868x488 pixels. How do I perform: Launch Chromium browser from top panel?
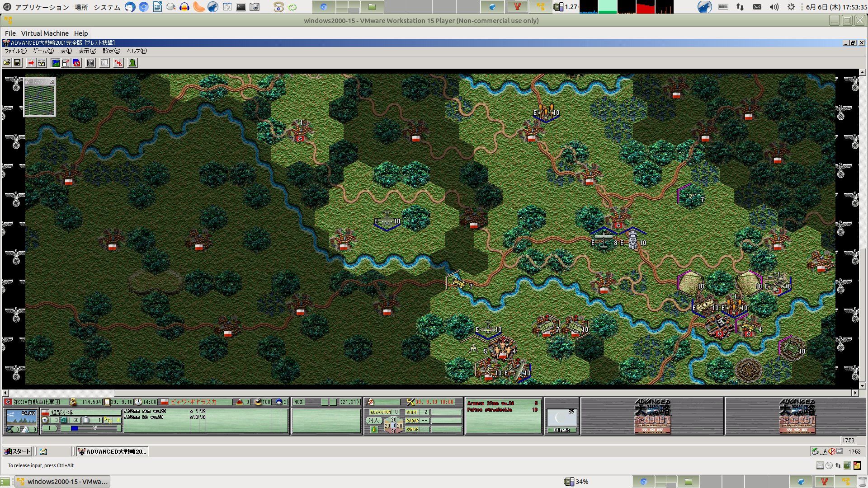143,7
